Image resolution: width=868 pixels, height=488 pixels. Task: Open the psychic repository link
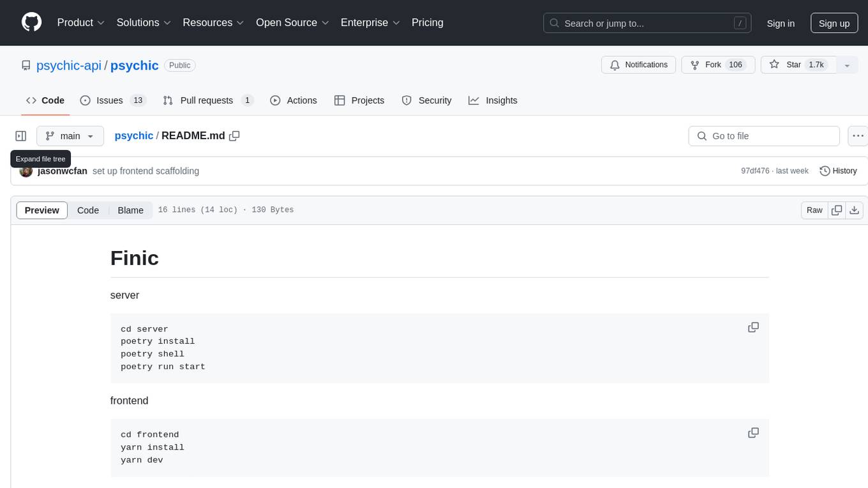pyautogui.click(x=135, y=65)
